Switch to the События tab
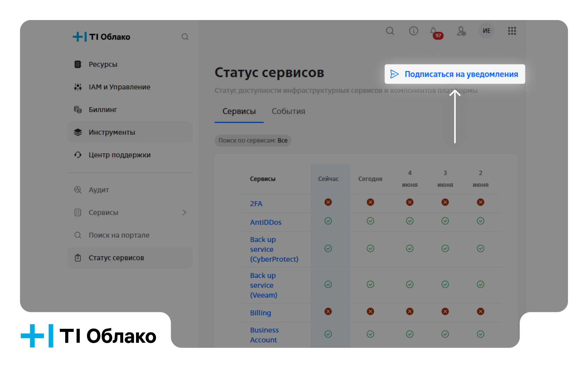 coord(288,111)
